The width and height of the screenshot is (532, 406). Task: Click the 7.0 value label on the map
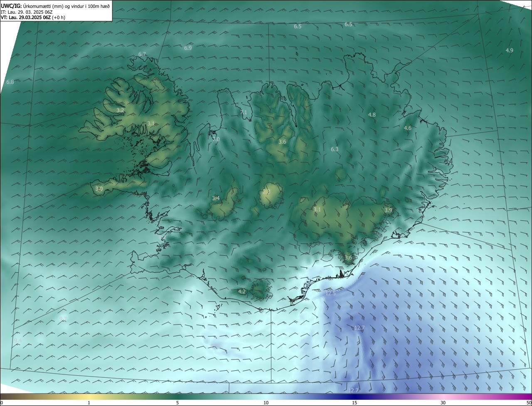(216, 139)
